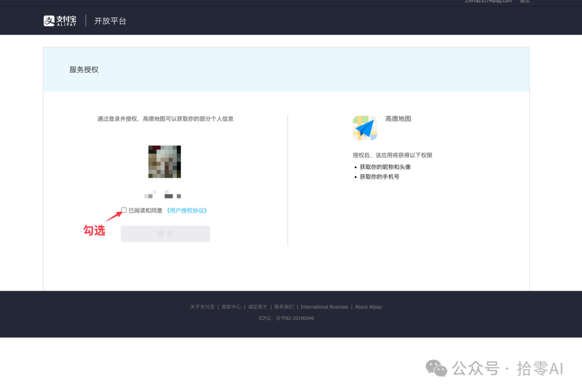Open the About Alipay footer link
This screenshot has width=582, height=392.
(368, 307)
